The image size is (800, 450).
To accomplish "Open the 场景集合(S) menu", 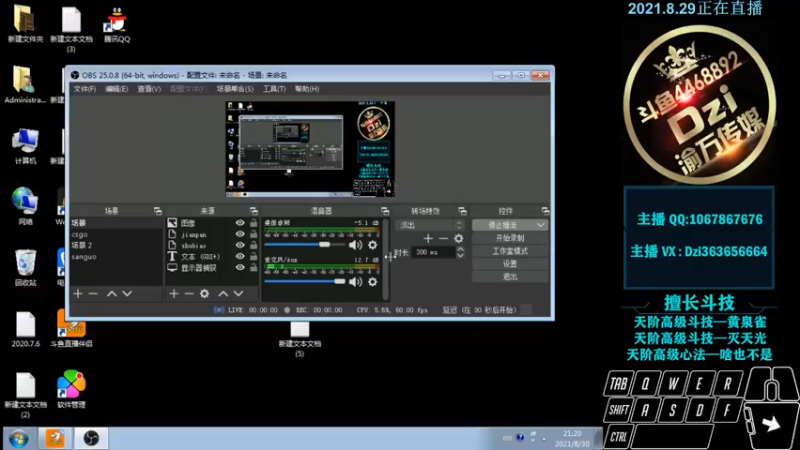I will (x=235, y=89).
